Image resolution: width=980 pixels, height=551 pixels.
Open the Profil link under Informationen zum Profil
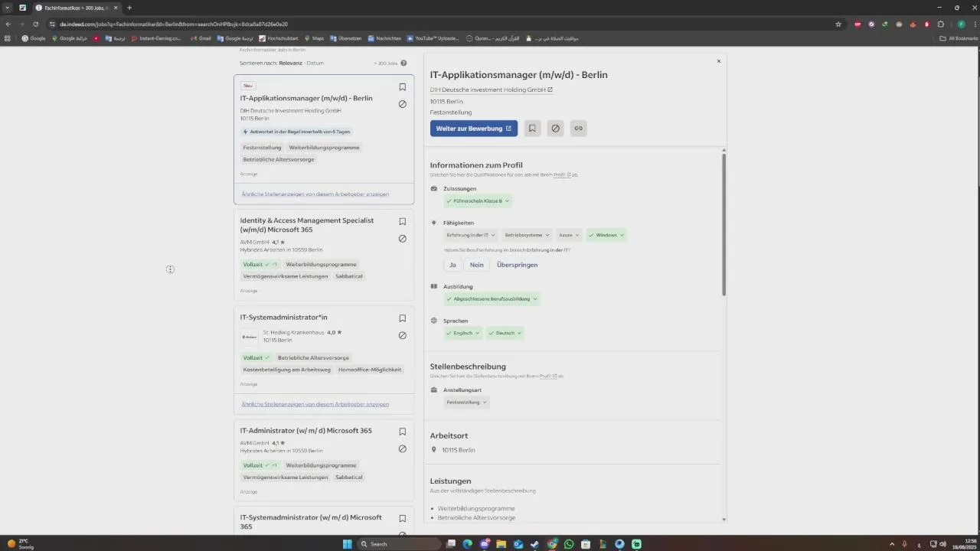pos(561,175)
